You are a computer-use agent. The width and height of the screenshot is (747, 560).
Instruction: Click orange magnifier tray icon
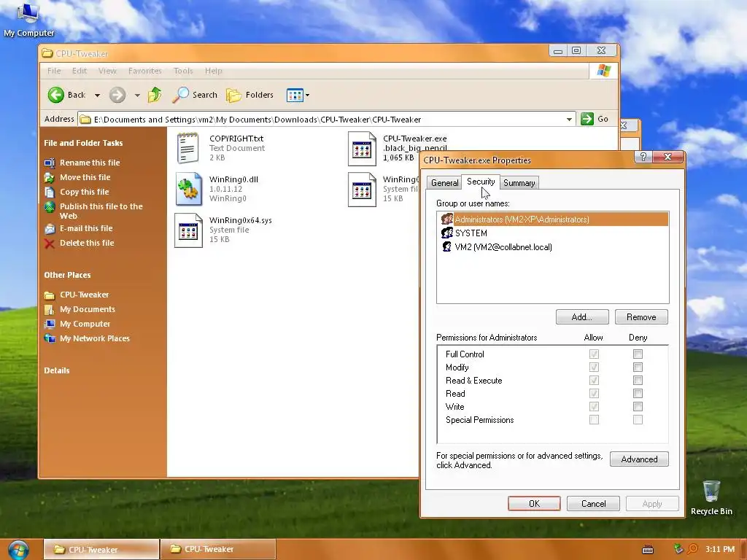coord(692,549)
